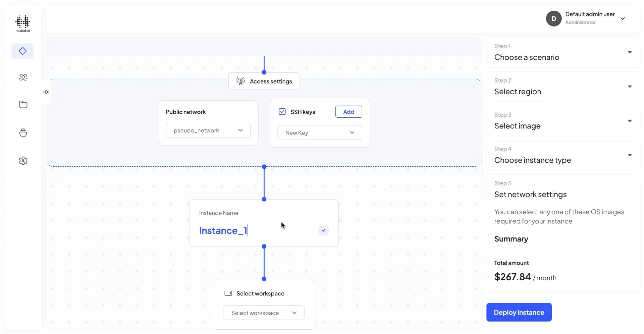
Task: Click the Add button for SSH keys
Action: (348, 112)
